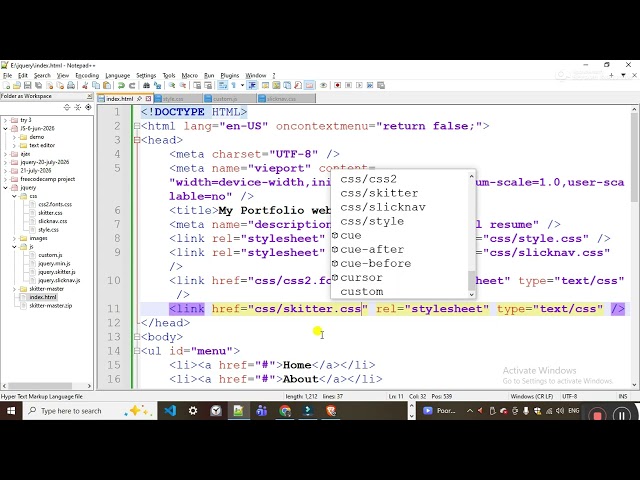Click the Playback macro icon
Screen dimensions: 640x480
point(359,85)
